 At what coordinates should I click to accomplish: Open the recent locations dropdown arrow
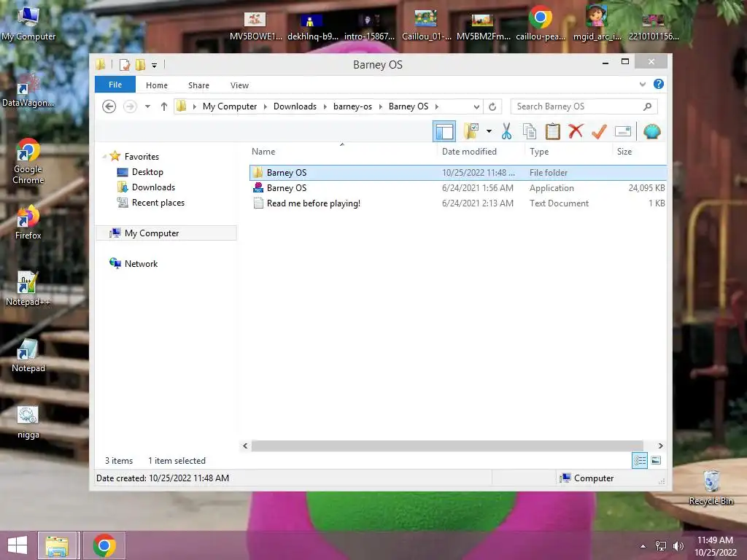147,106
